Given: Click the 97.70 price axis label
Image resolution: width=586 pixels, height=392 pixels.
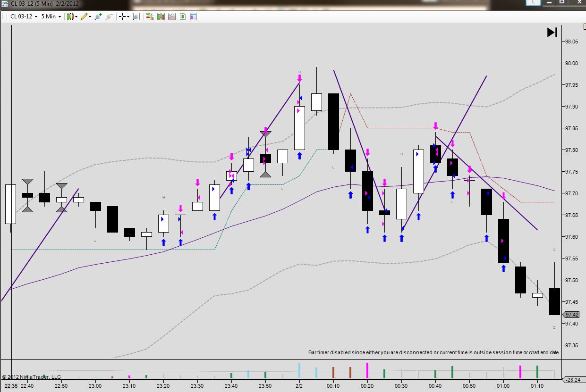Looking at the screenshot, I should pos(571,193).
